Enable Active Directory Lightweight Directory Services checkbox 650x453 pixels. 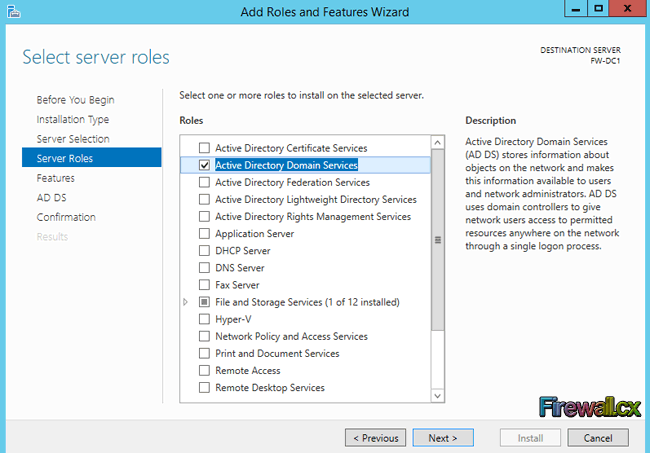pyautogui.click(x=204, y=199)
